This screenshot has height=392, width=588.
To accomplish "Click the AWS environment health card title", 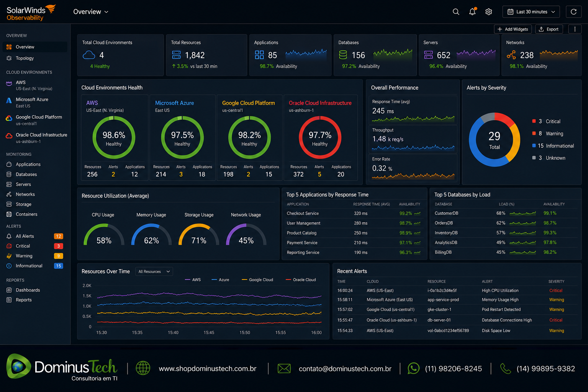I will (x=92, y=103).
